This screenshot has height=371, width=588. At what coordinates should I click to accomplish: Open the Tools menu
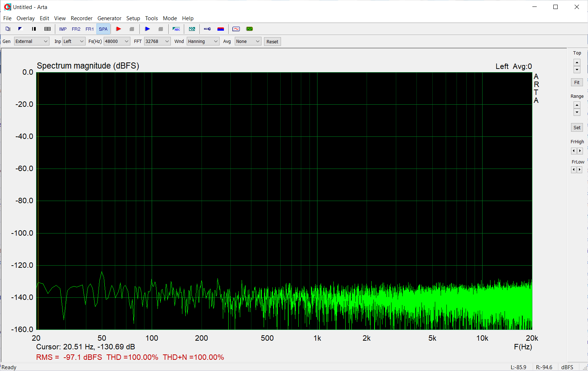point(152,18)
